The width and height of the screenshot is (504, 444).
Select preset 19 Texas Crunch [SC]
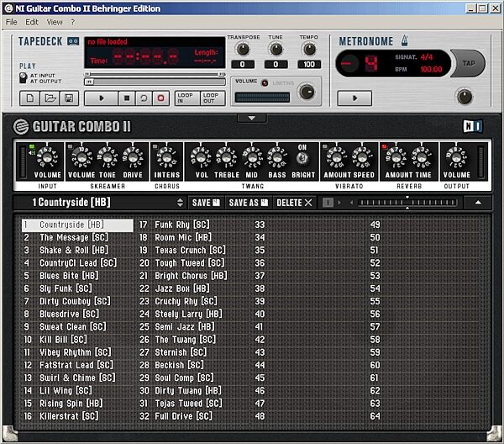(193, 250)
